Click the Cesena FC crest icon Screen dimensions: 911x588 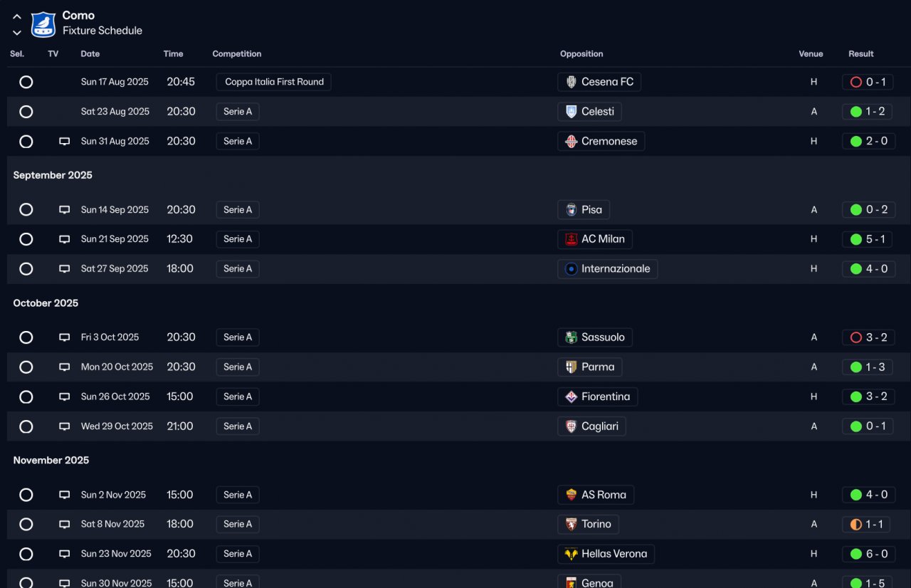571,82
